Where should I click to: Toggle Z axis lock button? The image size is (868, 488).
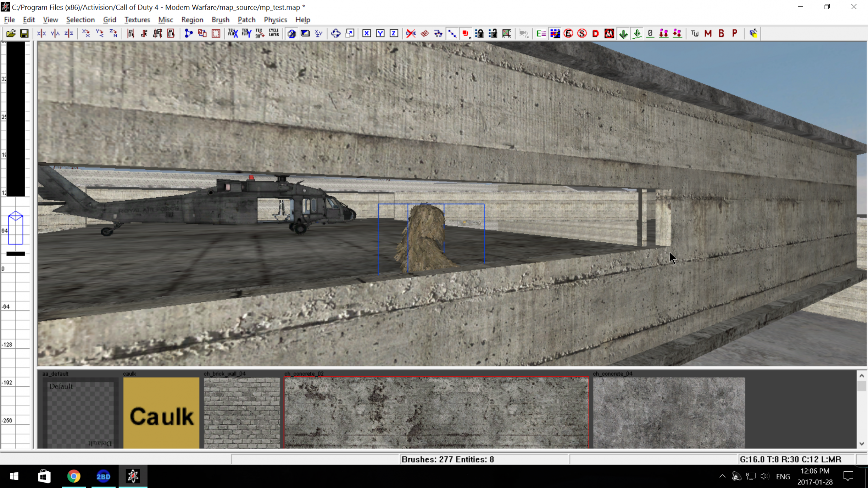click(394, 33)
